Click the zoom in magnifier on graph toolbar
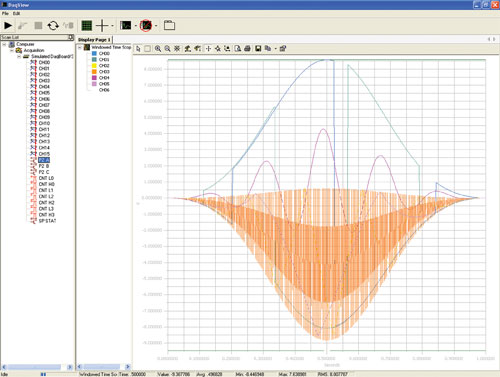This screenshot has height=377, width=500. (x=158, y=49)
